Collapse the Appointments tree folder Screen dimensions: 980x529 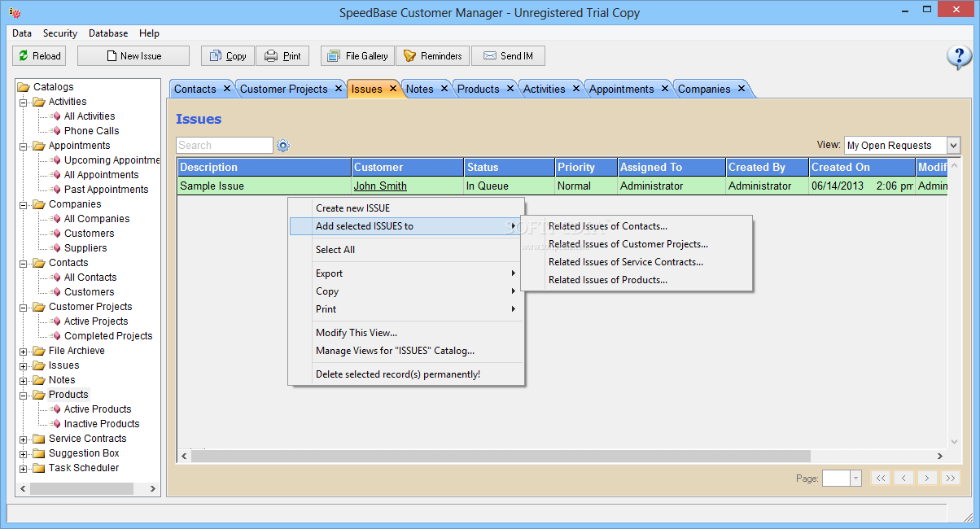(x=24, y=146)
